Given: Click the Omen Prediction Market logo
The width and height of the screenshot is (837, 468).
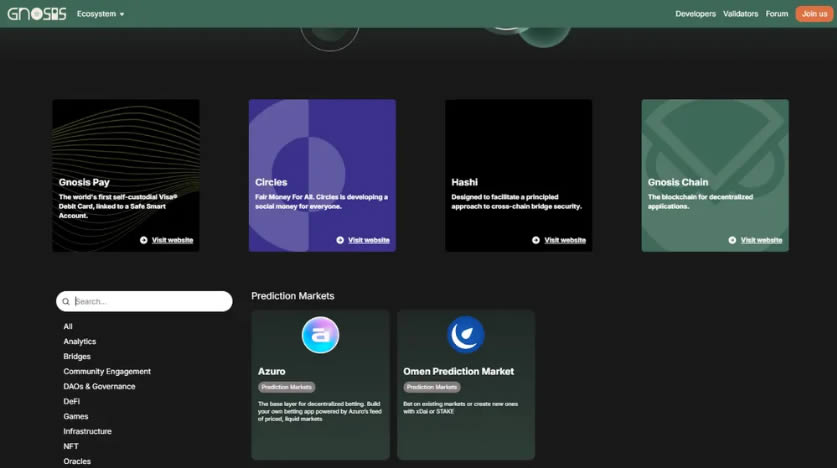Looking at the screenshot, I should [465, 335].
